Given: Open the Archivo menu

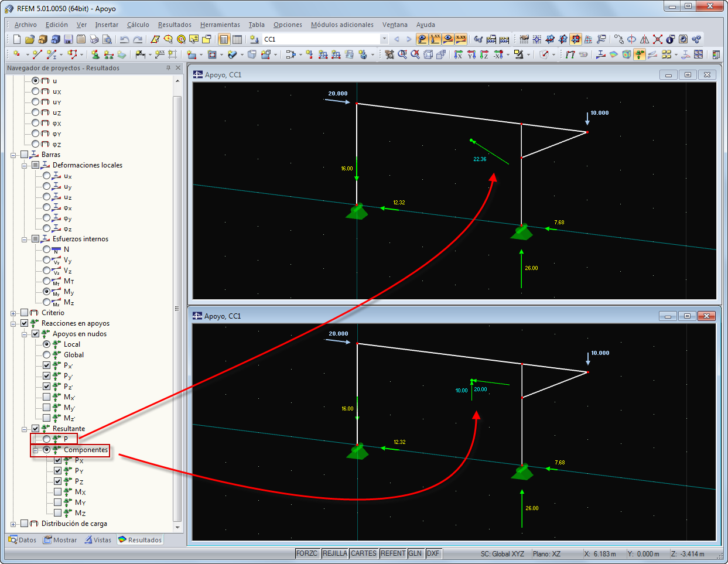Looking at the screenshot, I should coord(26,25).
